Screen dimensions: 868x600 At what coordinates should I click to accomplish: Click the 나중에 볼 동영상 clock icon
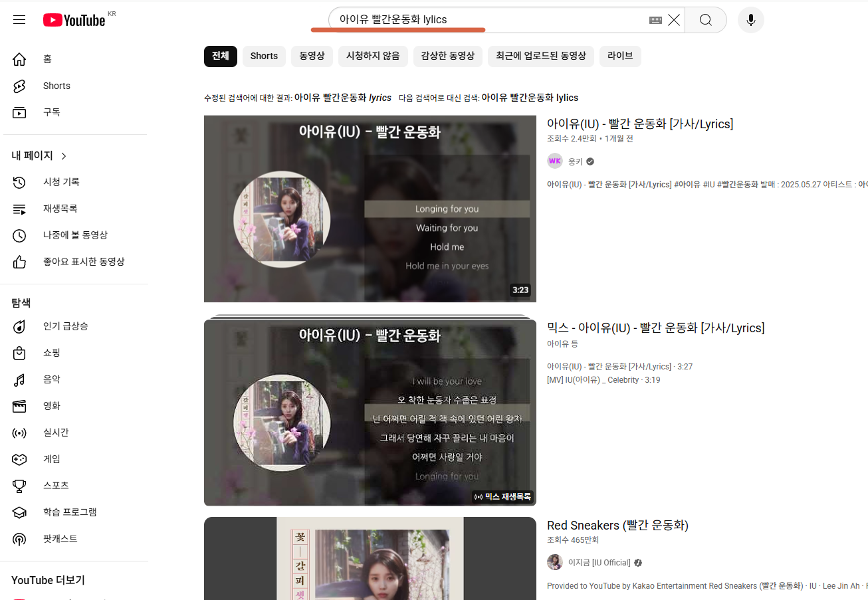pyautogui.click(x=19, y=235)
